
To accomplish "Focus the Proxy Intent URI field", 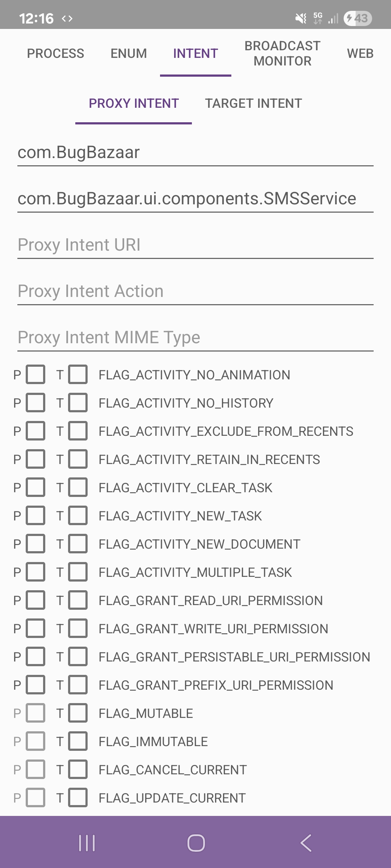I will click(195, 245).
